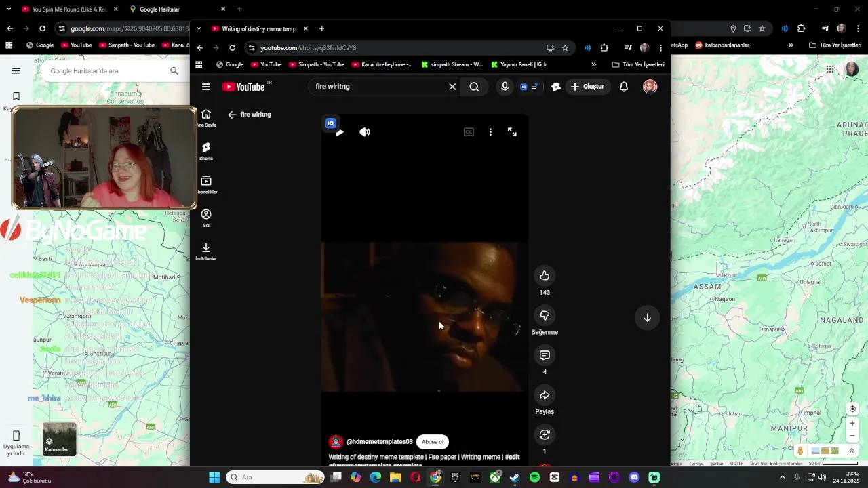Screen dimensions: 868x488
Task: Switch map layers via Katmanlar thumbnail
Action: point(60,439)
